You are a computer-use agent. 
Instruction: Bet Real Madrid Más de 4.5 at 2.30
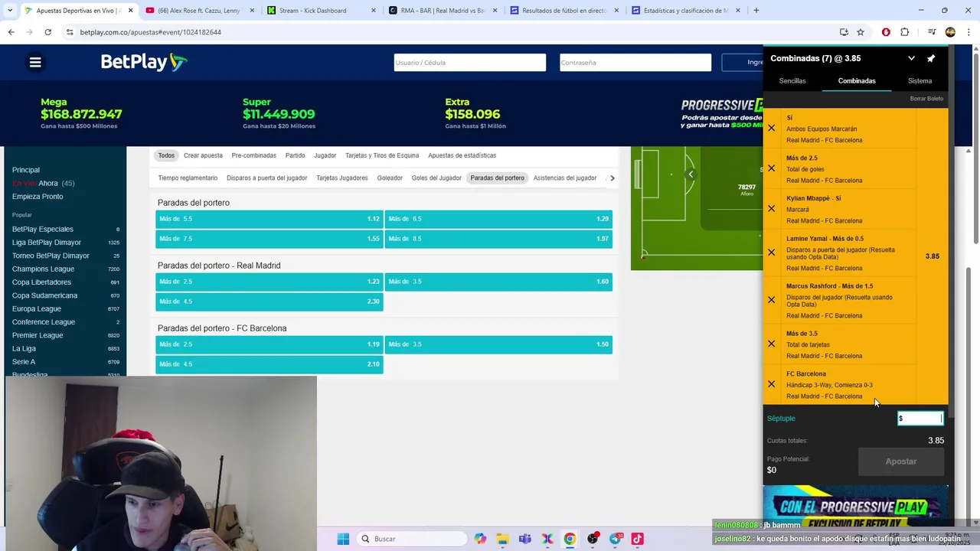(269, 302)
